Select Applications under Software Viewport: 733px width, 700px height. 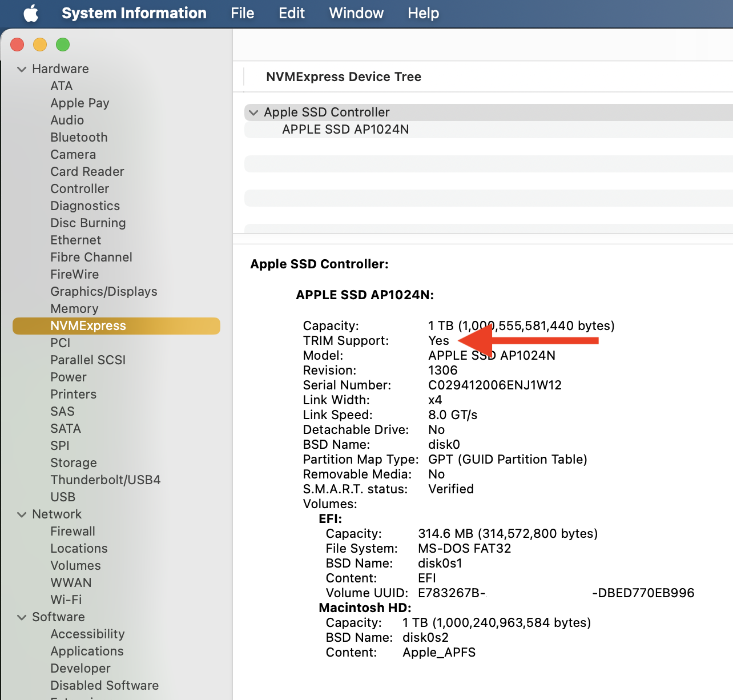(x=87, y=651)
